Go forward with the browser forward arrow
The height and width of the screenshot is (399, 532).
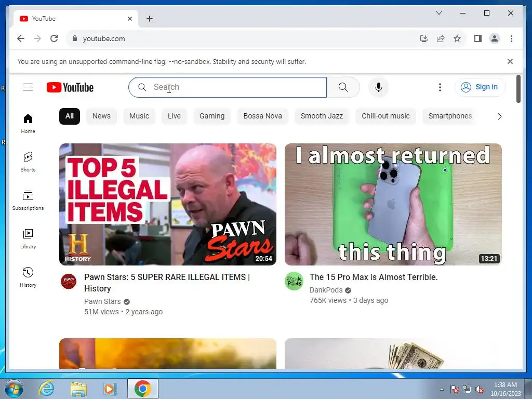click(37, 38)
